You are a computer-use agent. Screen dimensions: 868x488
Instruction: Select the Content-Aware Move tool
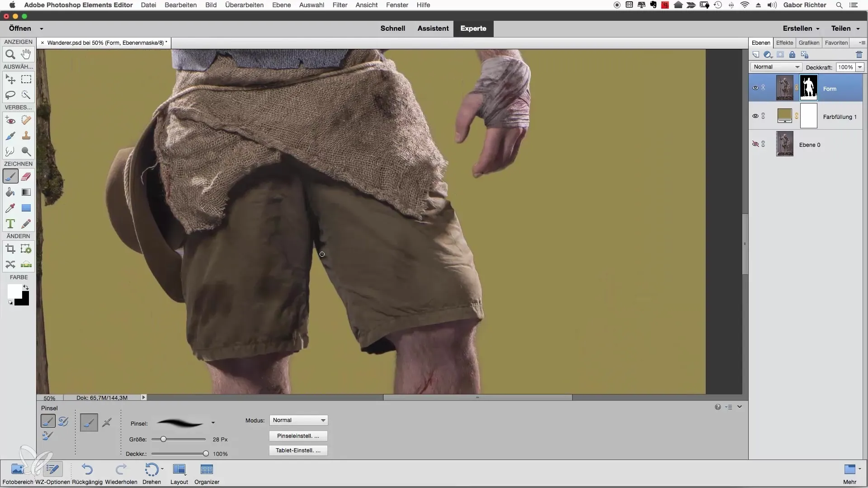pos(10,264)
